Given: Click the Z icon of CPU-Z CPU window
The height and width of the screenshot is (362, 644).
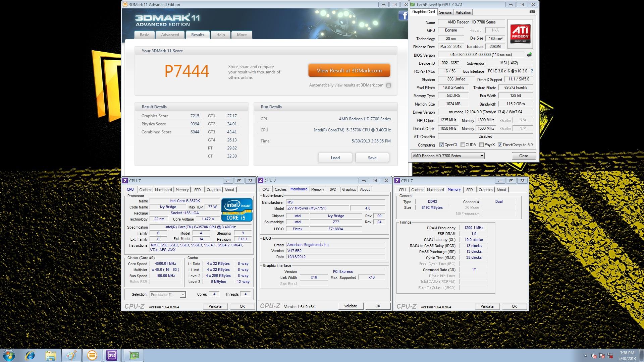Looking at the screenshot, I should [125, 181].
